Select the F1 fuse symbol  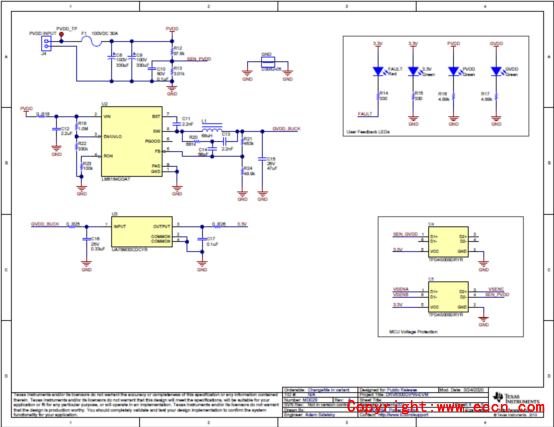click(91, 42)
